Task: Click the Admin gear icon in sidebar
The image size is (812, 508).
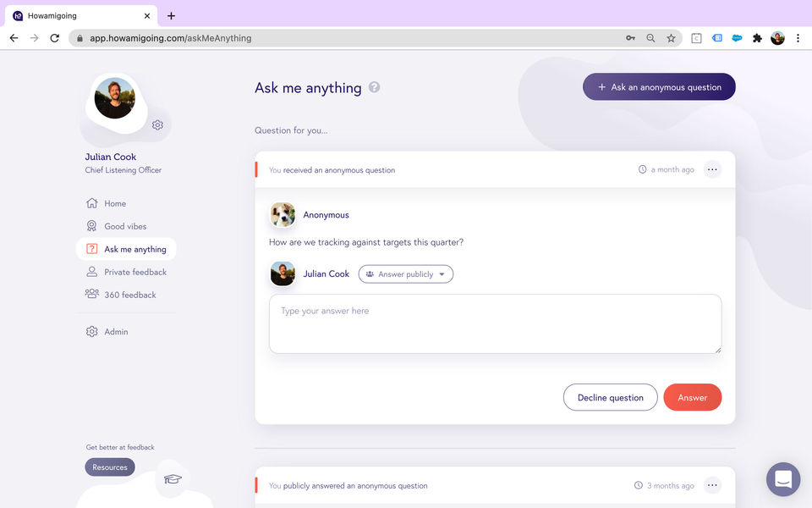Action: pos(91,331)
